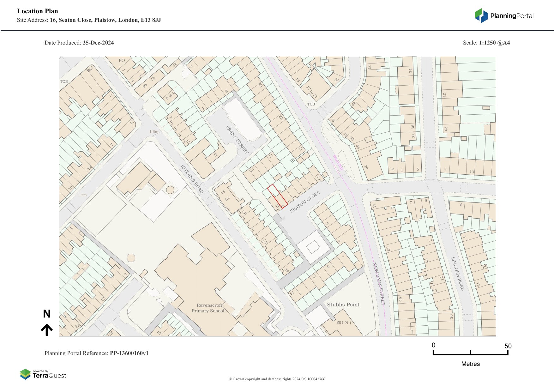Select the Seaton Close site address text

click(105, 20)
